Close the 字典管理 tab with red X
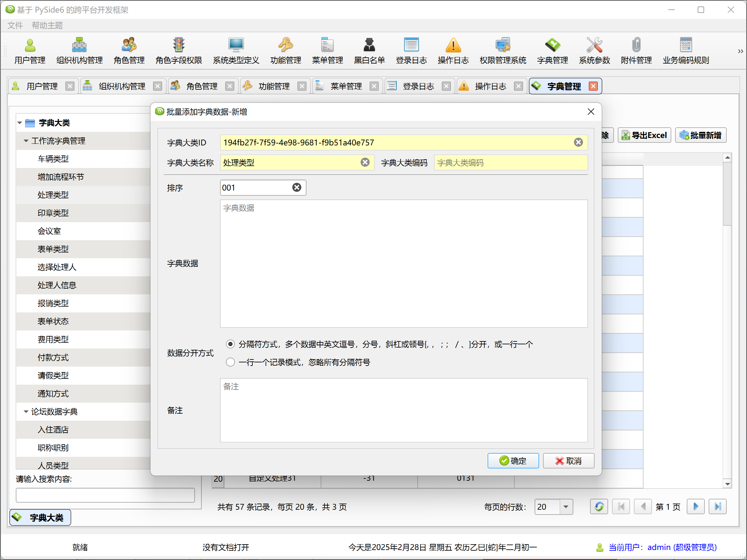Image resolution: width=747 pixels, height=560 pixels. coord(593,86)
